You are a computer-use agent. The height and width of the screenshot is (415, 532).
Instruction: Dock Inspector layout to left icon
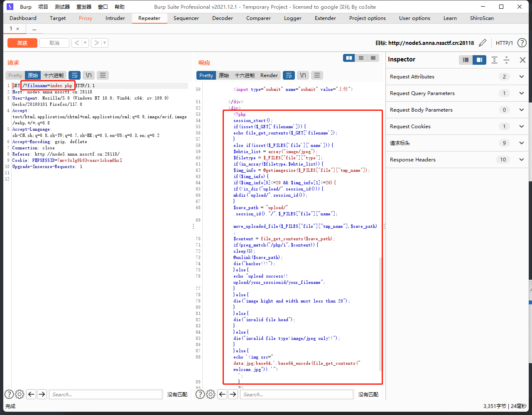coord(466,60)
